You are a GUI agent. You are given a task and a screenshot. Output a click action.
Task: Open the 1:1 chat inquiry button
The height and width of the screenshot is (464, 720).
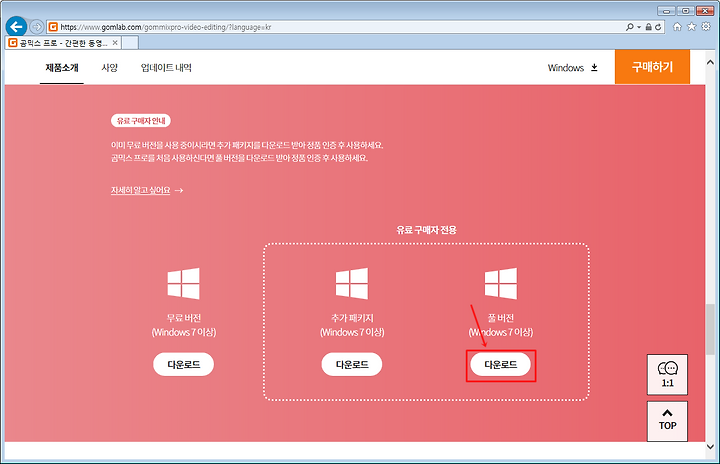point(667,374)
